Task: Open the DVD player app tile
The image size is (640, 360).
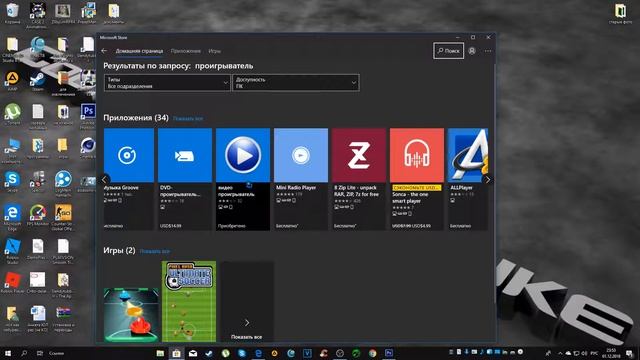Action: [x=185, y=179]
